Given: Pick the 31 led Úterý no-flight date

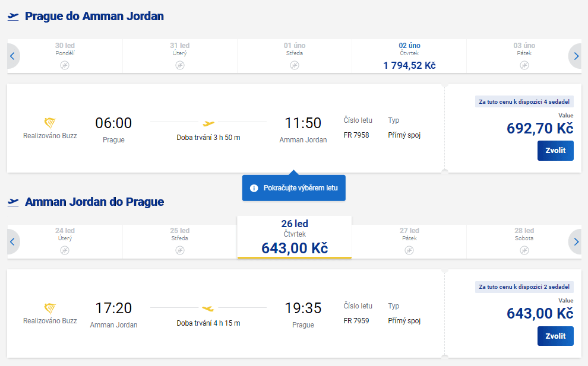Looking at the screenshot, I should click(x=179, y=56).
